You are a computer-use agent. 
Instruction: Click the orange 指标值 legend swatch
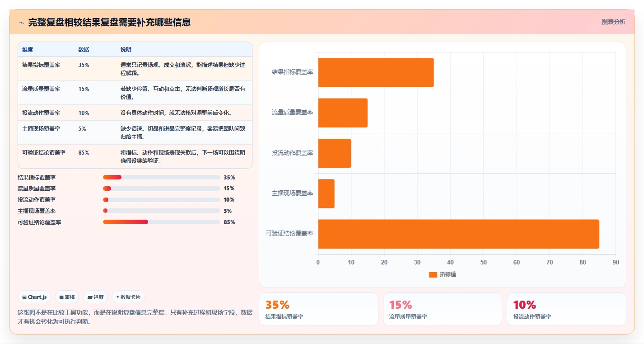coord(433,274)
